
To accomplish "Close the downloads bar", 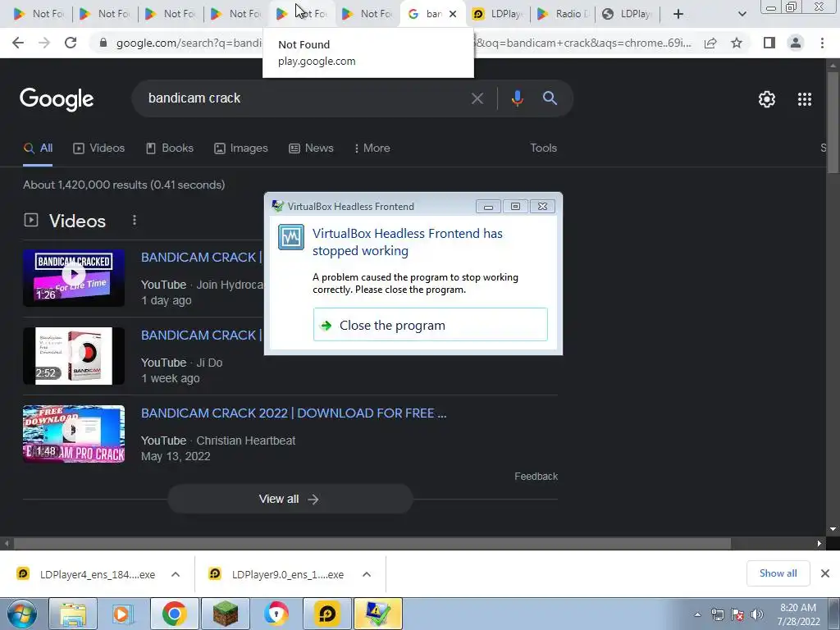I will [x=825, y=573].
